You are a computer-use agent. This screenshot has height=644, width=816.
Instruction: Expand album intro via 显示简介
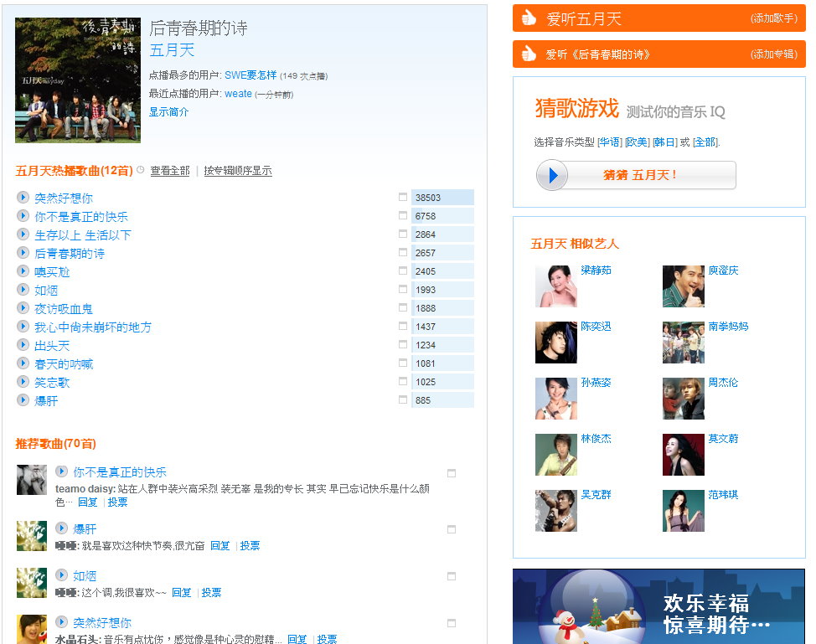coord(168,112)
